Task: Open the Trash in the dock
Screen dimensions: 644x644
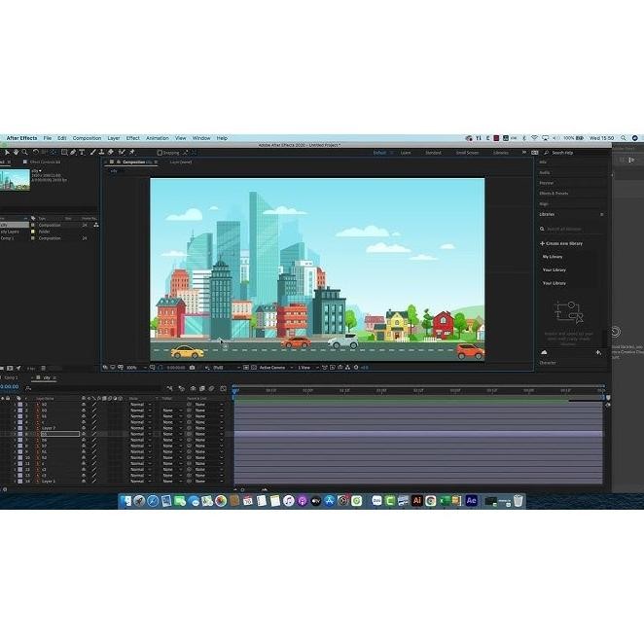Action: coord(518,501)
